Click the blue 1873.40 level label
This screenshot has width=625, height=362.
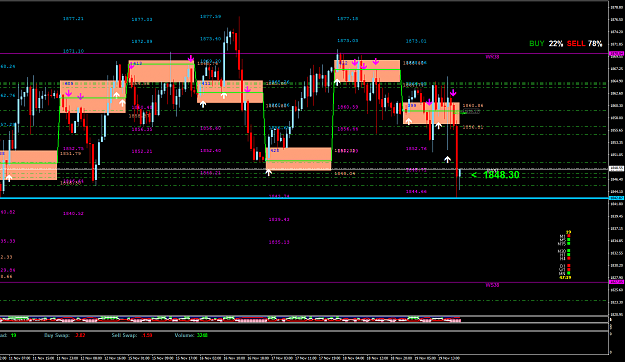pos(210,39)
